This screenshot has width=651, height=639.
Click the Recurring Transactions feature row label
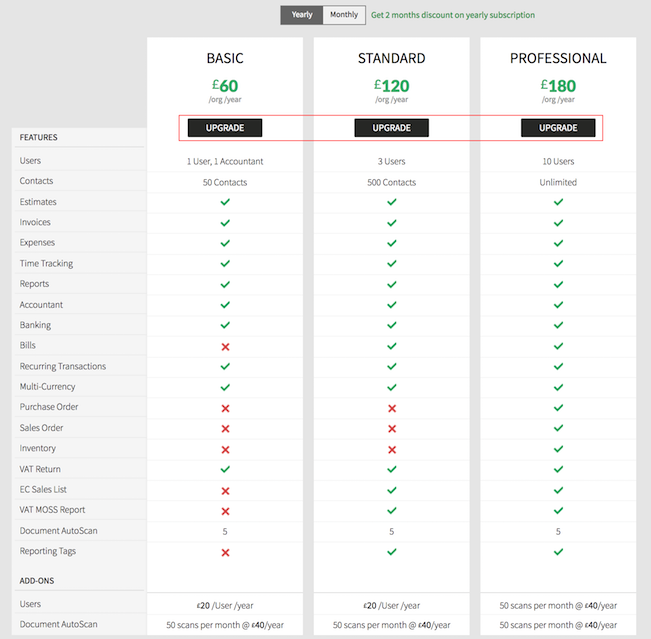[62, 366]
